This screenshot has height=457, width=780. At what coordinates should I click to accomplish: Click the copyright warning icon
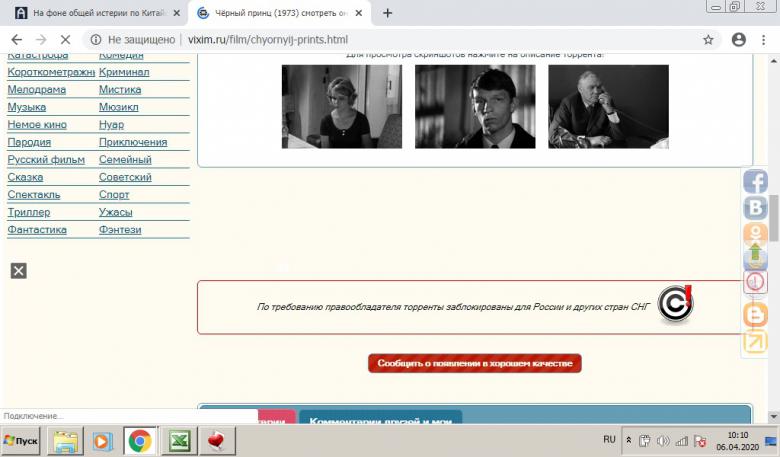coord(675,304)
